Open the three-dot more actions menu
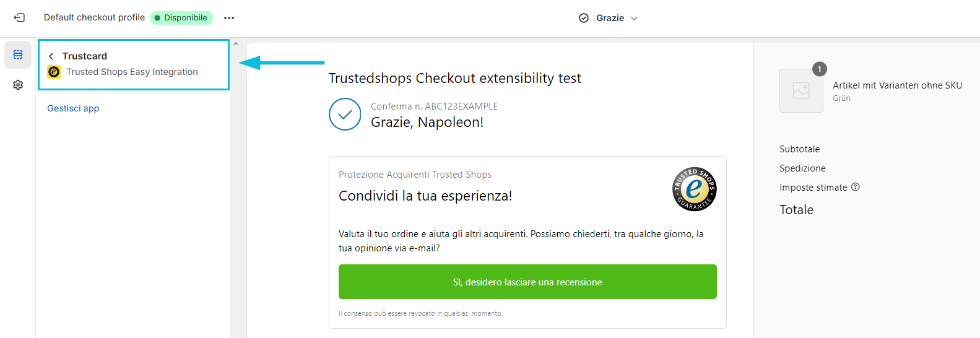This screenshot has width=980, height=338. click(229, 18)
